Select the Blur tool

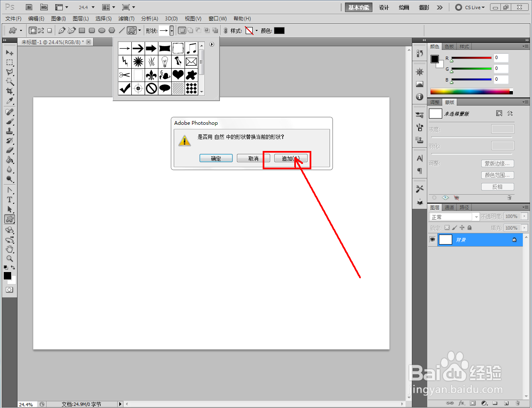[x=10, y=169]
